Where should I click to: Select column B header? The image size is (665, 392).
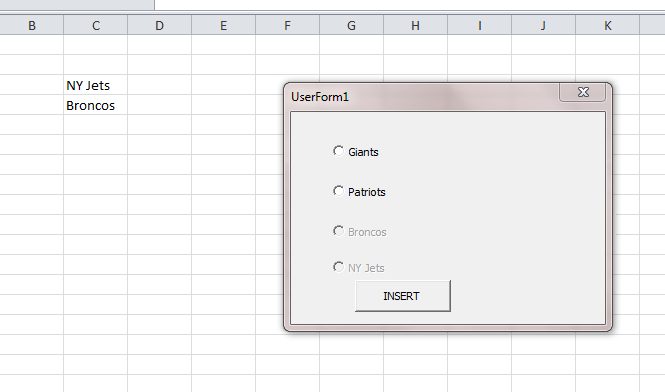click(x=32, y=25)
